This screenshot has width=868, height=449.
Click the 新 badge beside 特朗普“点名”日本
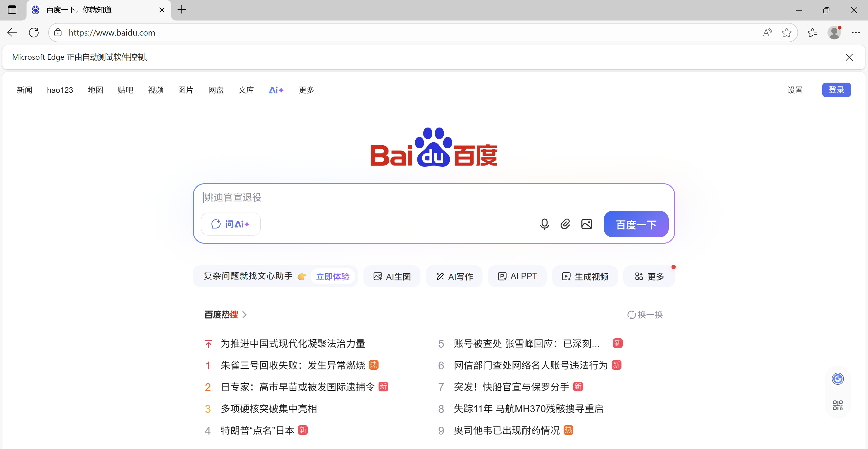click(303, 430)
